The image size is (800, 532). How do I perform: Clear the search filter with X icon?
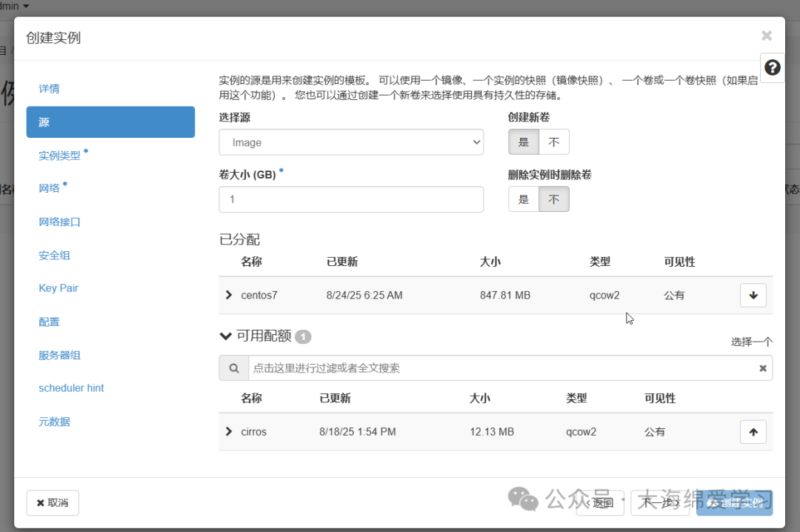pyautogui.click(x=762, y=368)
